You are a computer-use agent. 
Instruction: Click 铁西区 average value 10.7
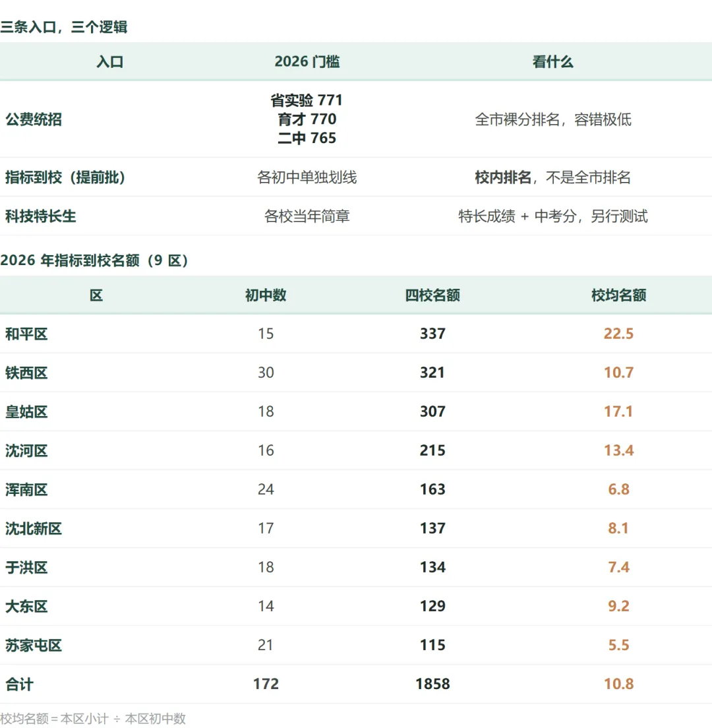click(618, 373)
